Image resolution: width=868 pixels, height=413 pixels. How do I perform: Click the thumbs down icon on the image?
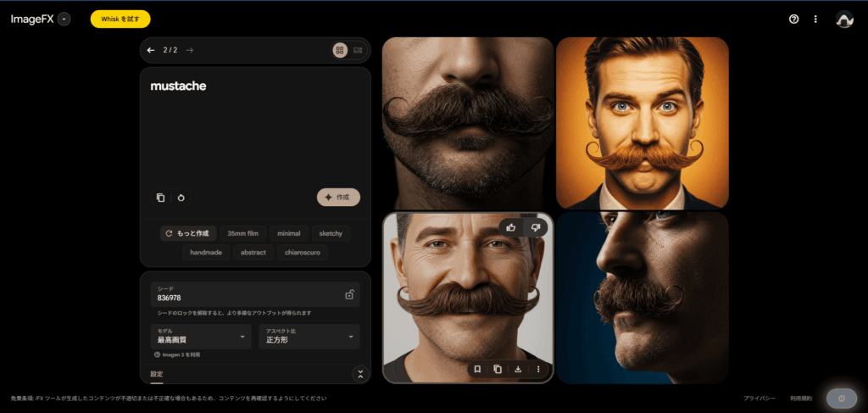[535, 227]
